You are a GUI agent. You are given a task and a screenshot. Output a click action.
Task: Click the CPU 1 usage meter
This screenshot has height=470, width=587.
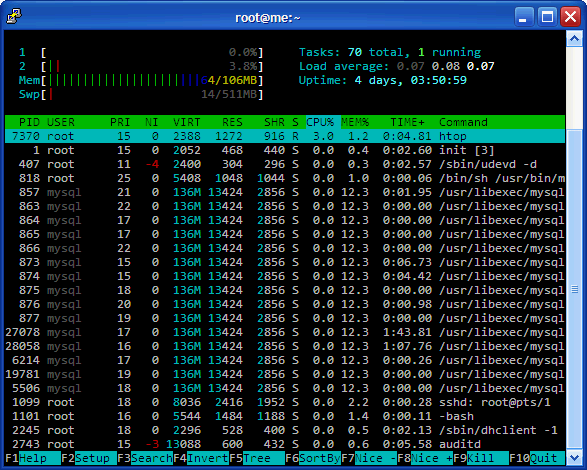(x=141, y=52)
